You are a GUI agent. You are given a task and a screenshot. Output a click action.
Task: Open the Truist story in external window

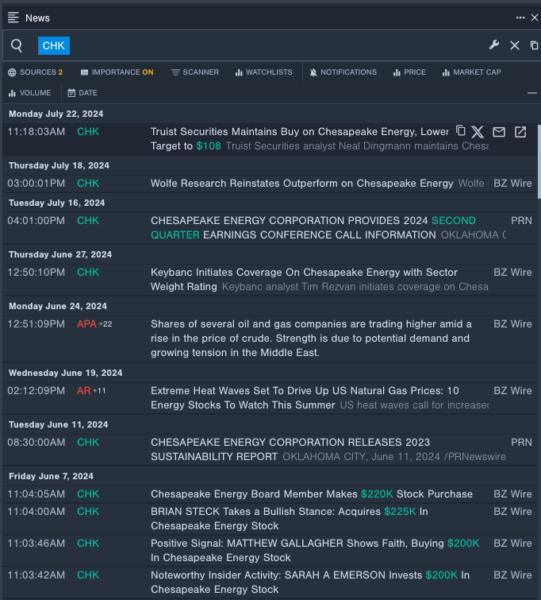pos(520,132)
